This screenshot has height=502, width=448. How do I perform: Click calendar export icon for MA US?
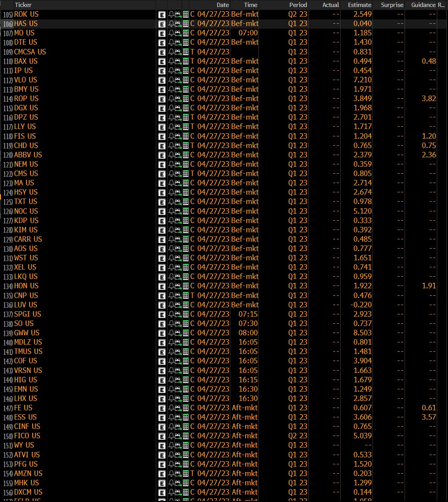point(178,183)
